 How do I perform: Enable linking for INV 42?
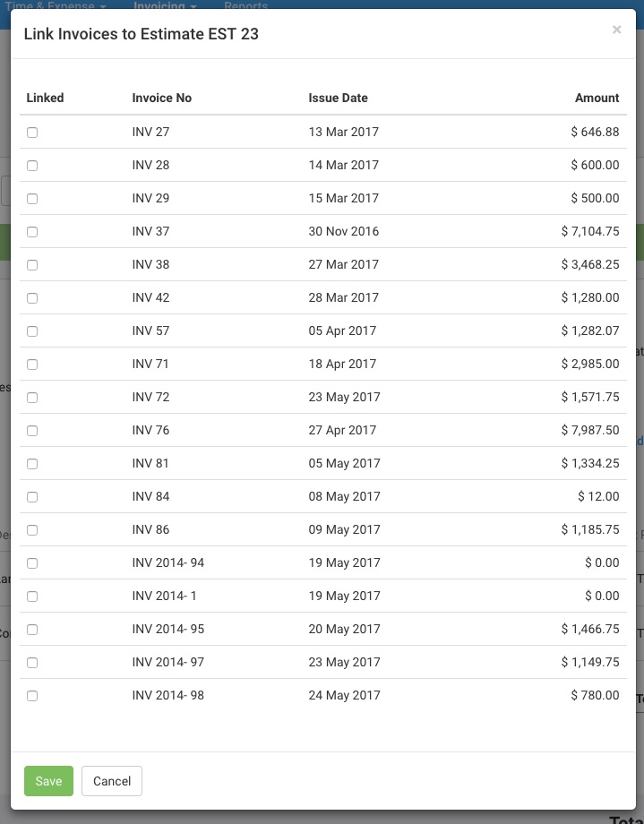coord(32,298)
